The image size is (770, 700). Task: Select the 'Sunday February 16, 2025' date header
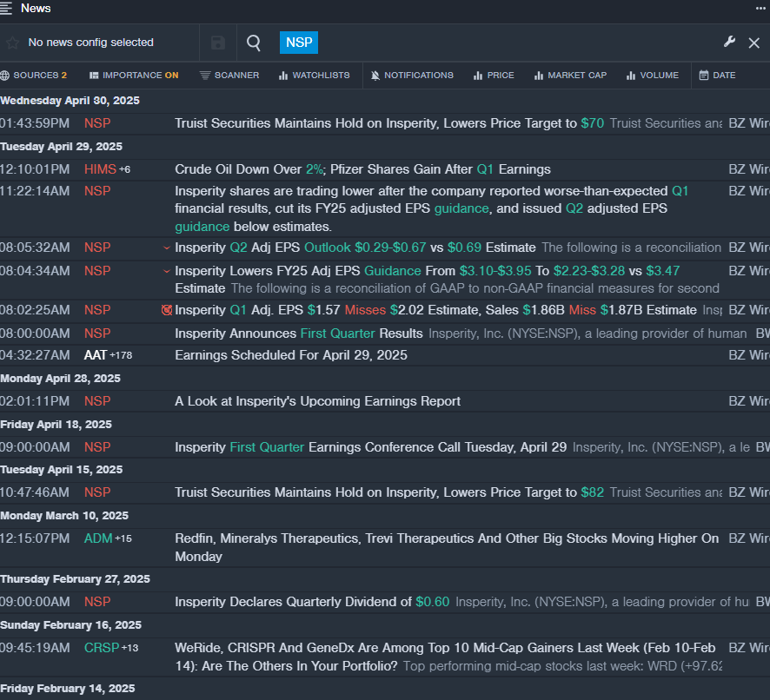click(70, 625)
